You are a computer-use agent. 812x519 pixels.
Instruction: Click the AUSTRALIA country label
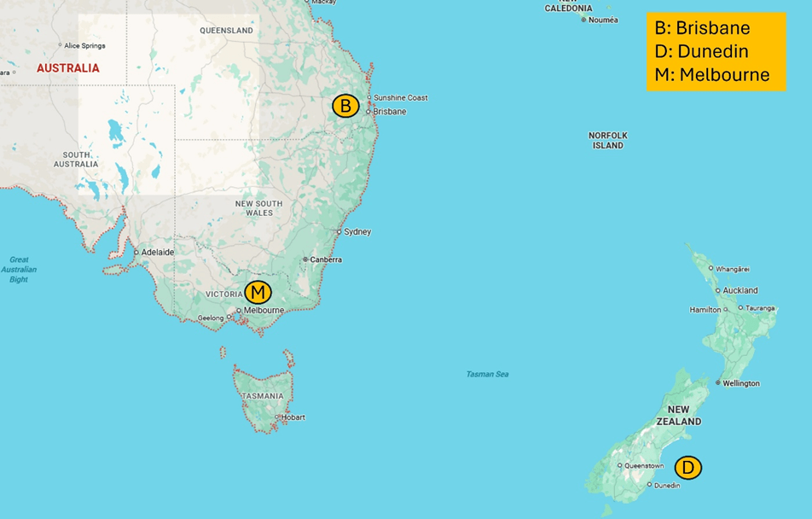[67, 68]
